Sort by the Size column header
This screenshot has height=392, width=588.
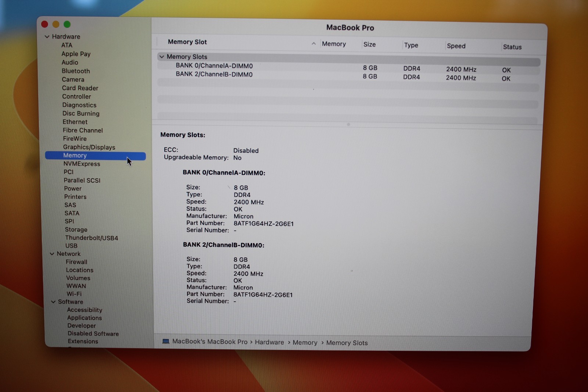(x=369, y=44)
